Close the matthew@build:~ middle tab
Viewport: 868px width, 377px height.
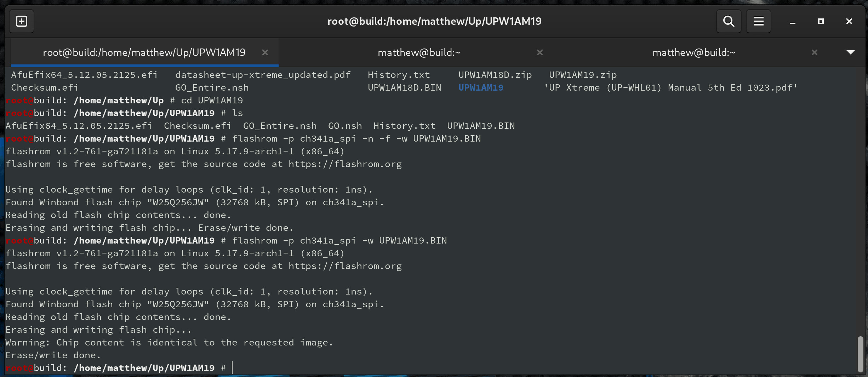point(539,52)
